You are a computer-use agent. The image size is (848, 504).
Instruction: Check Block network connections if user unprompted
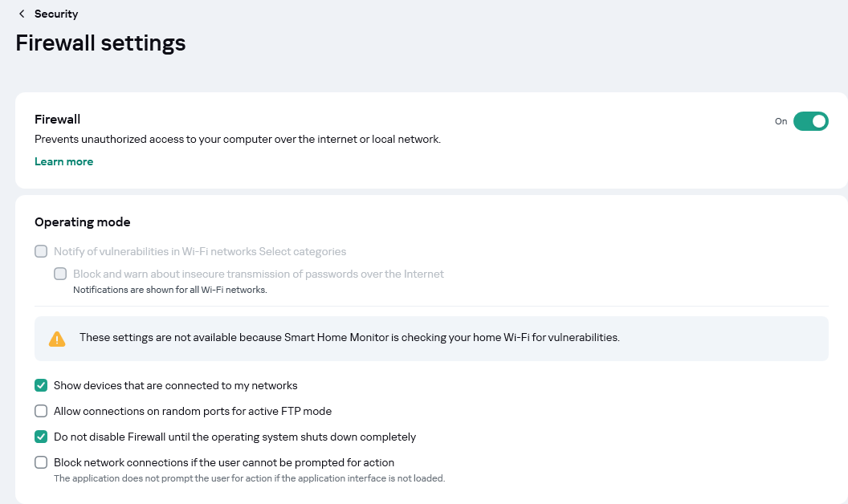tap(41, 462)
